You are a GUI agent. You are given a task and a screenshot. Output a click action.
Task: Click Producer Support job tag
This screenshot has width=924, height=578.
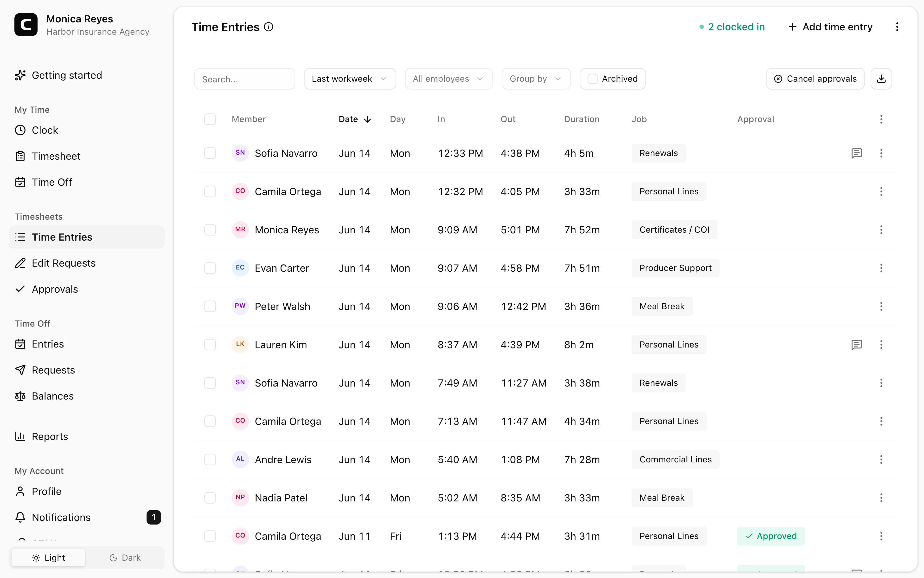675,268
